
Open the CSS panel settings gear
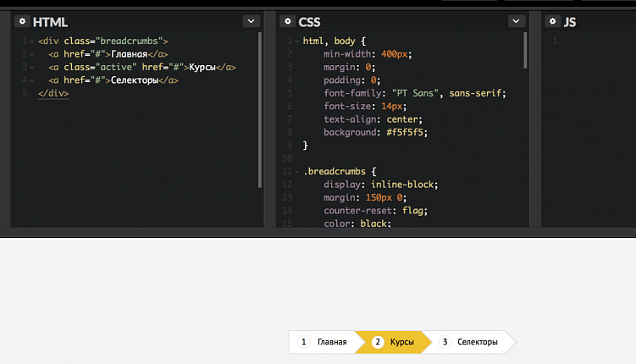click(x=288, y=21)
